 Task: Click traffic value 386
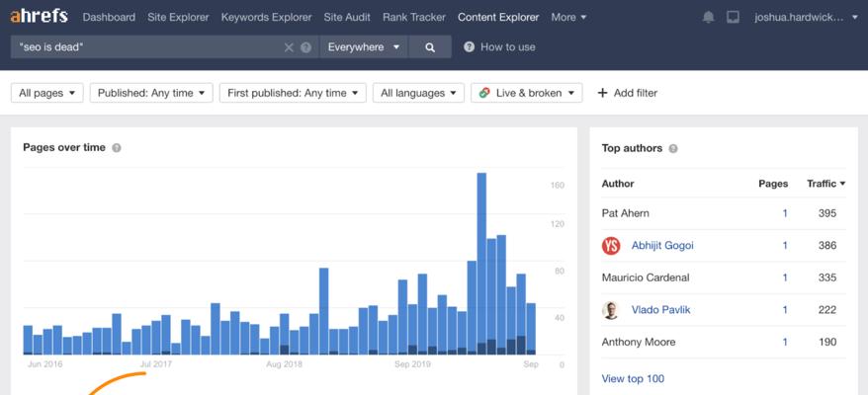point(827,245)
